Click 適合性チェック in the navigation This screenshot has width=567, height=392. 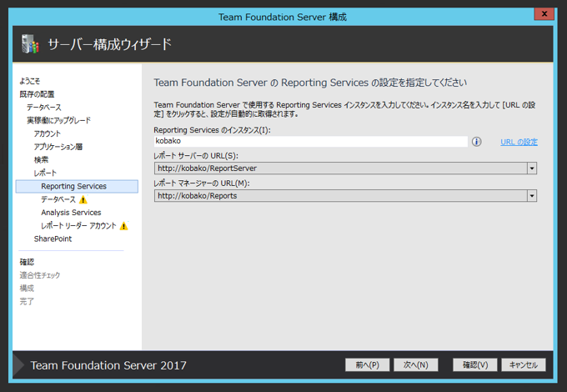pos(40,275)
